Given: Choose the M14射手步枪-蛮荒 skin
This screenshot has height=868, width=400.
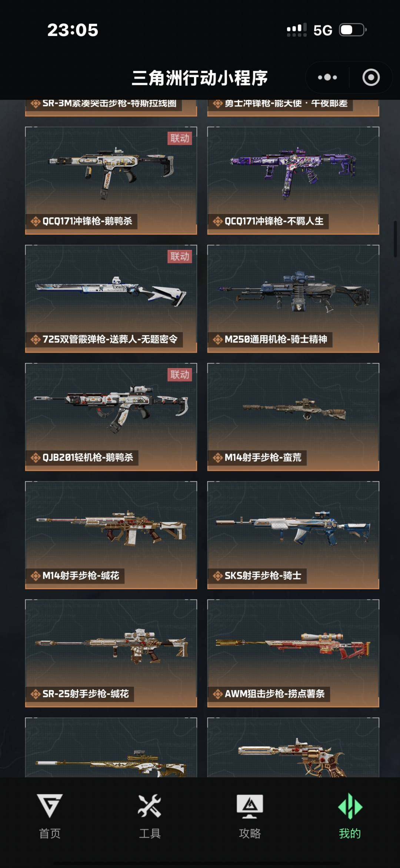Looking at the screenshot, I should (x=293, y=417).
